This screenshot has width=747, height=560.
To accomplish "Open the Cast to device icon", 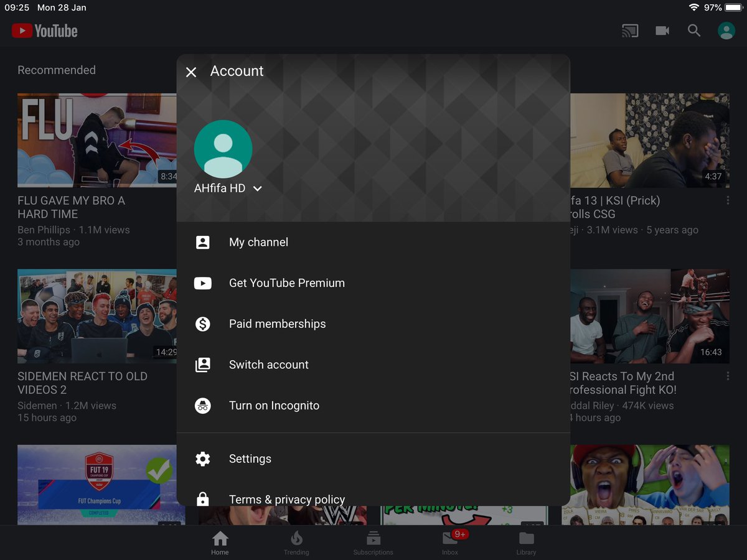I will coord(630,30).
